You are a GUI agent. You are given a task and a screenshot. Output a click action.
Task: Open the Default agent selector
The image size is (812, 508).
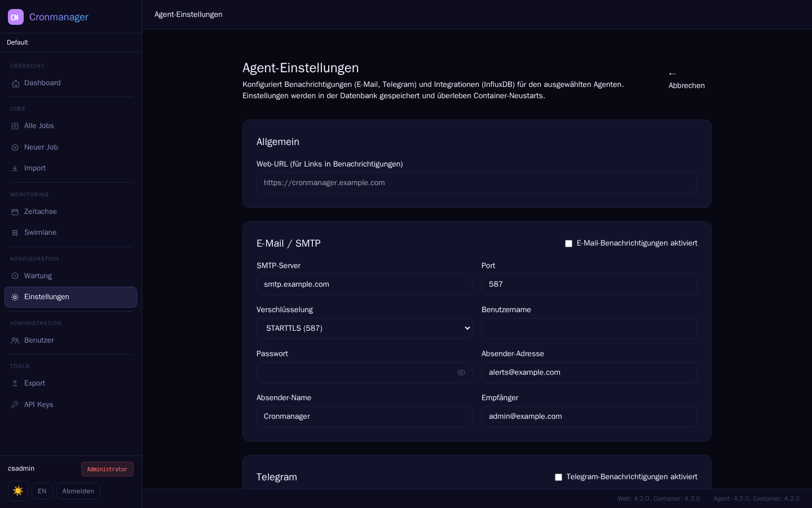click(x=70, y=42)
